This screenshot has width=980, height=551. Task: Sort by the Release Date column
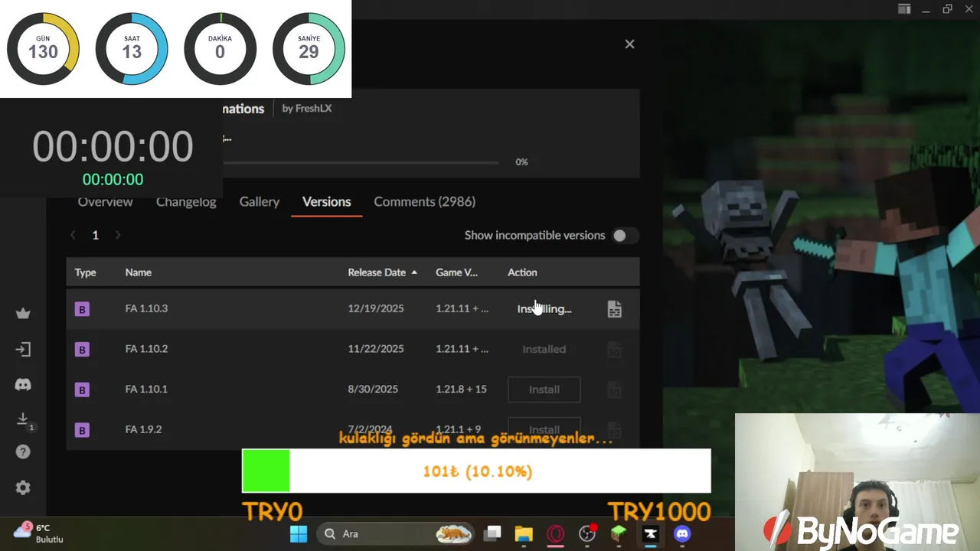382,272
